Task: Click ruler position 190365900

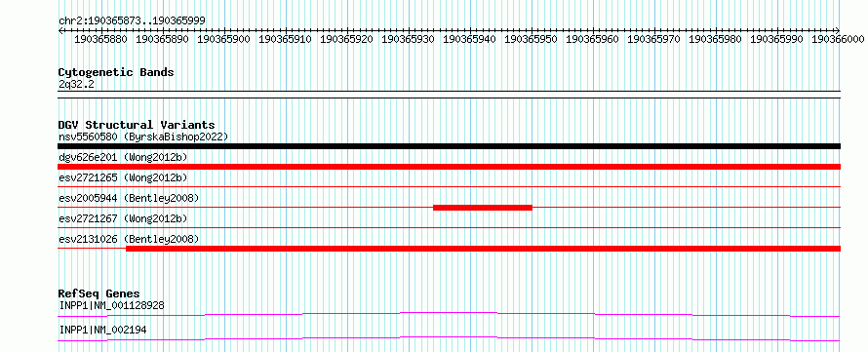Action: pos(223,39)
